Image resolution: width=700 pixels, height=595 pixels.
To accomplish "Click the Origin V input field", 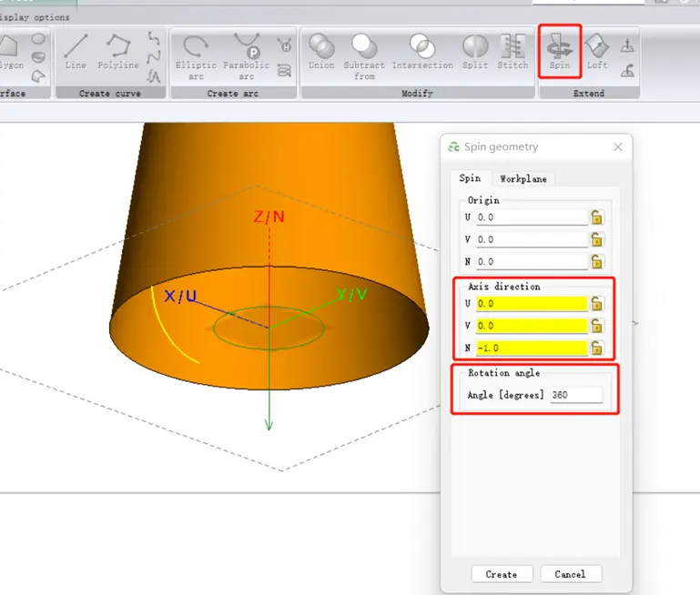I will tap(532, 239).
